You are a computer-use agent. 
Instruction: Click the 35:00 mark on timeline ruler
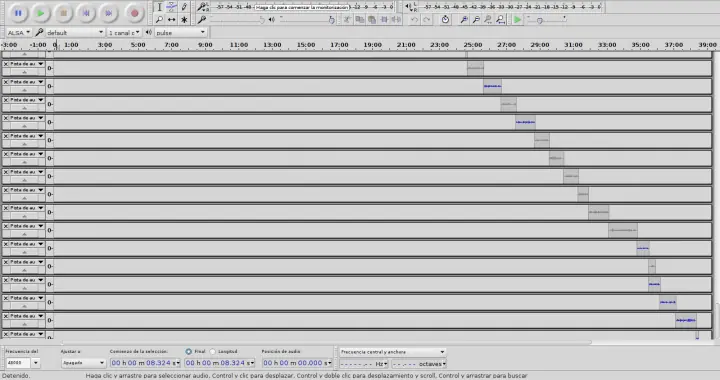(640, 45)
